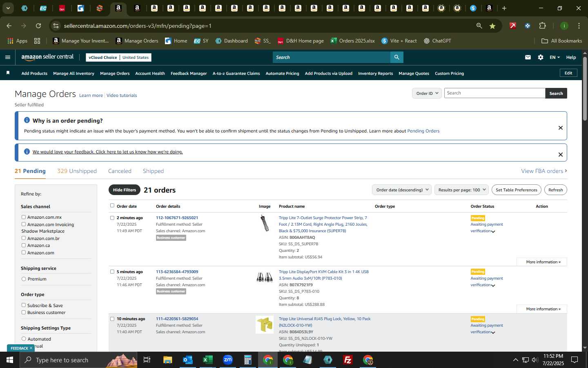Screen dimensions: 588x368
Task: Click the zoom magnifier in address bar
Action: (x=479, y=26)
